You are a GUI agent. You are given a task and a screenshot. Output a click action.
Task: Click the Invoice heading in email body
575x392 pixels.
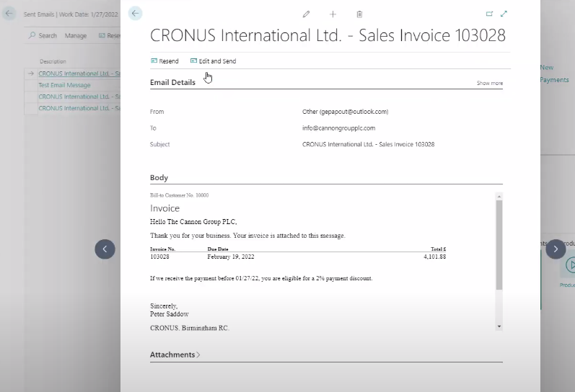[164, 208]
